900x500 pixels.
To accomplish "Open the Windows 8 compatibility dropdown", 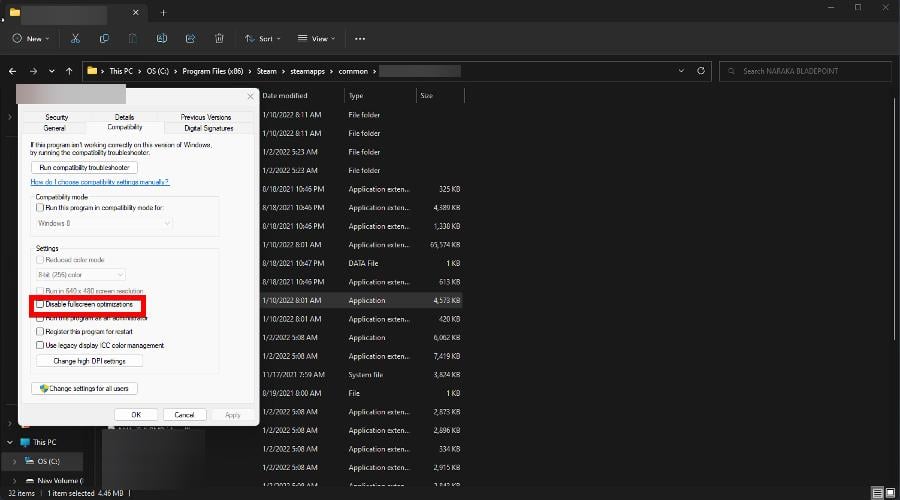I will pos(104,223).
